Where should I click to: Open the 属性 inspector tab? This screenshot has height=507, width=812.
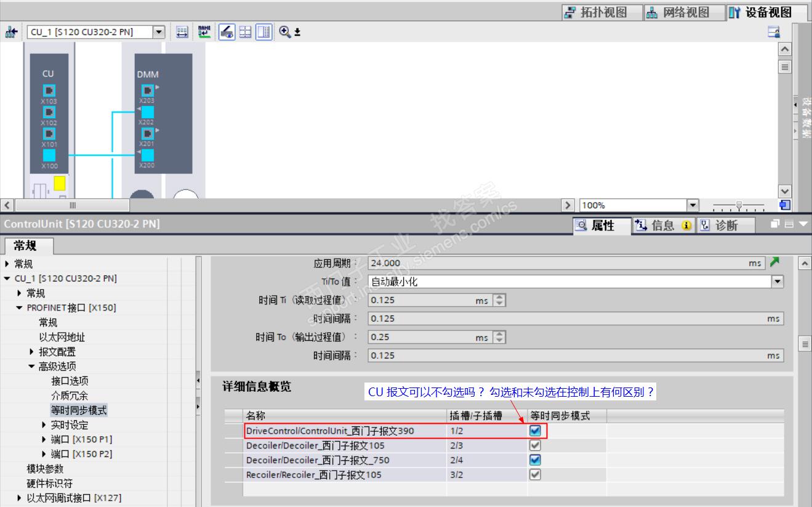pyautogui.click(x=602, y=225)
